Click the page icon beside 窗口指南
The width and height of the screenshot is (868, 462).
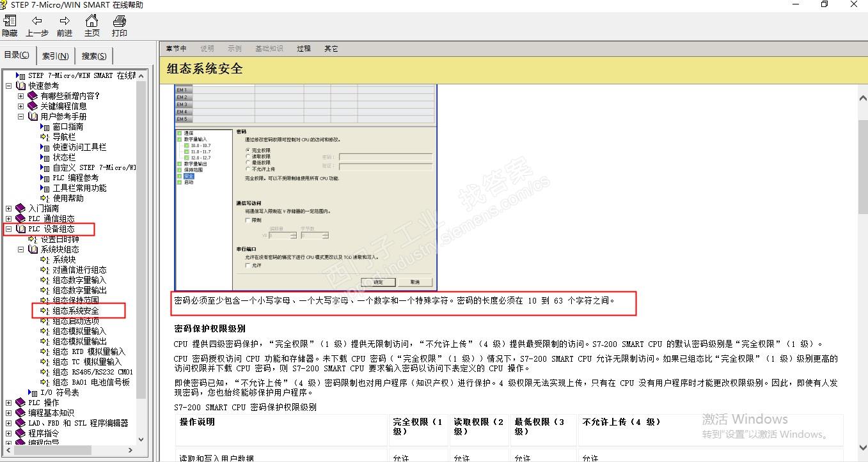[x=45, y=127]
